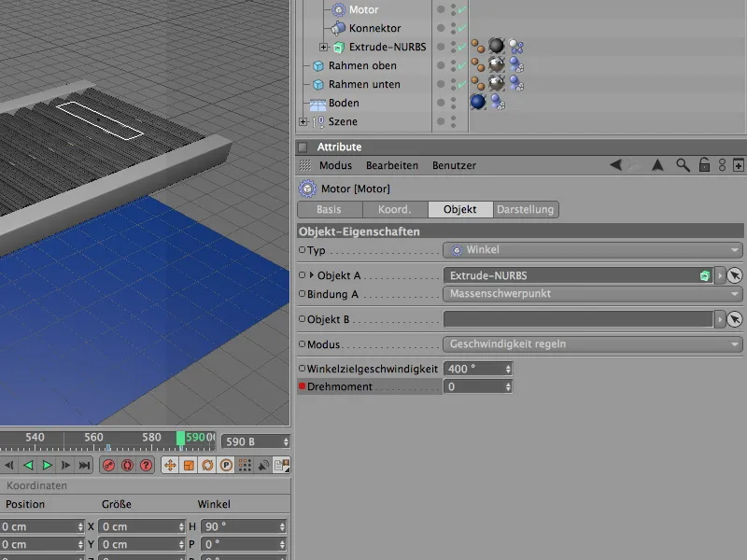747x560 pixels.
Task: Select the Extrude-NURBS object icon
Action: [339, 48]
